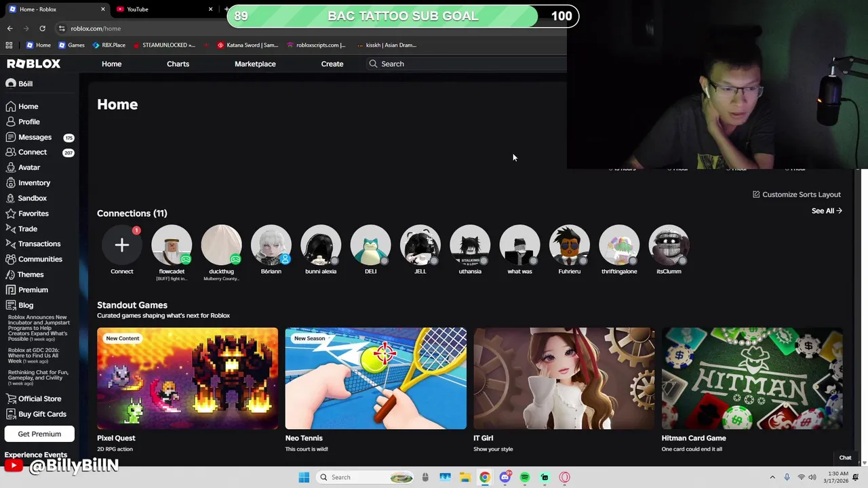Open B6riann's connection avatar
The width and height of the screenshot is (868, 488).
[x=271, y=245]
